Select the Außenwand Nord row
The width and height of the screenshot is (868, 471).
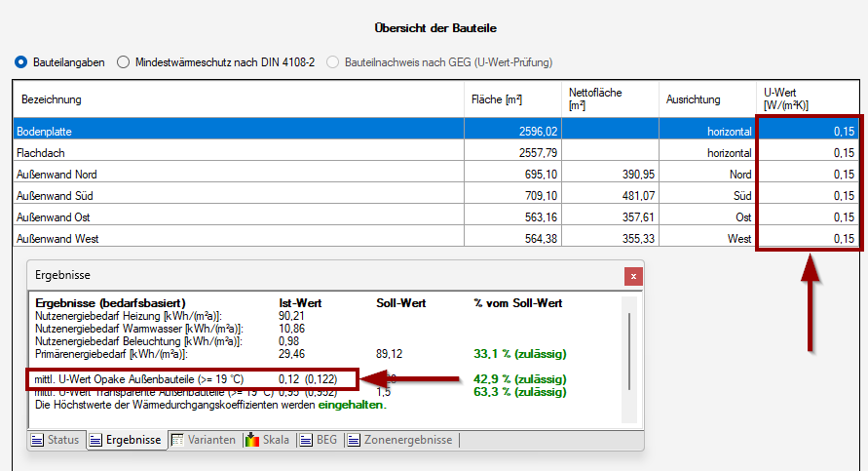click(239, 175)
